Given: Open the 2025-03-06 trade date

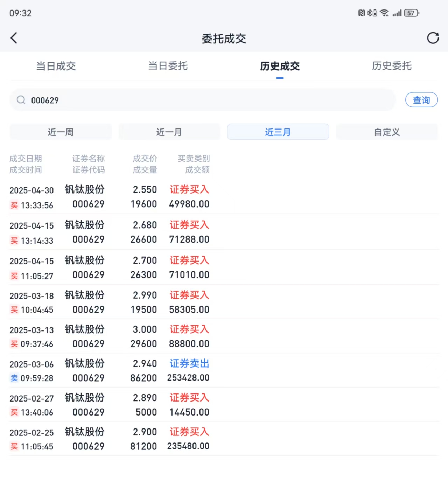Looking at the screenshot, I should click(31, 364).
